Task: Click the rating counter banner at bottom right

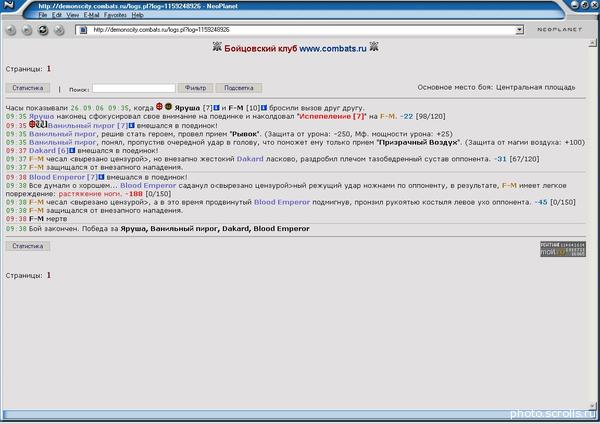Action: click(x=562, y=249)
